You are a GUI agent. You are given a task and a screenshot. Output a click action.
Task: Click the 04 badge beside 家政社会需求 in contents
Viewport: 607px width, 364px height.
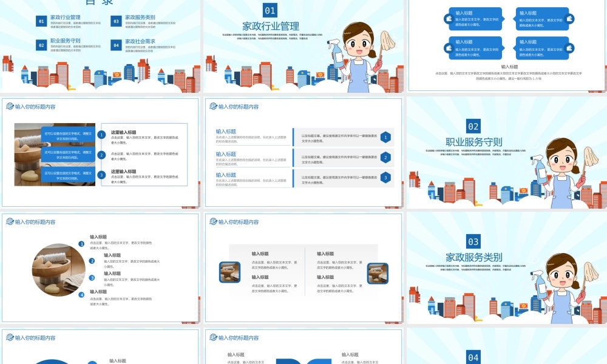116,45
